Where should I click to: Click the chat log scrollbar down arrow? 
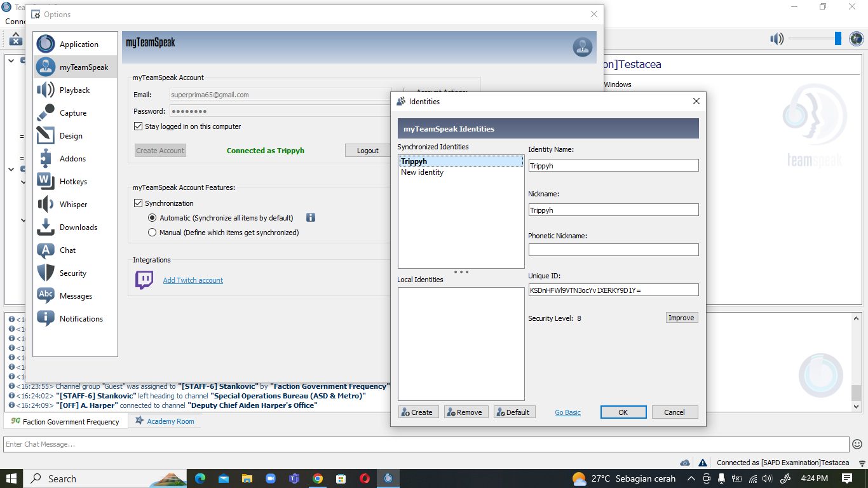click(856, 407)
